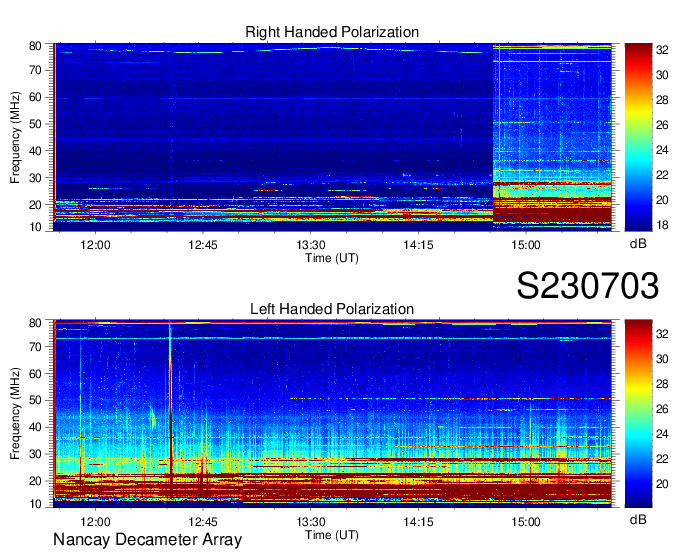Click the 20 MHz tick of Left Handed plot
The width and height of the screenshot is (680, 552).
[35, 481]
